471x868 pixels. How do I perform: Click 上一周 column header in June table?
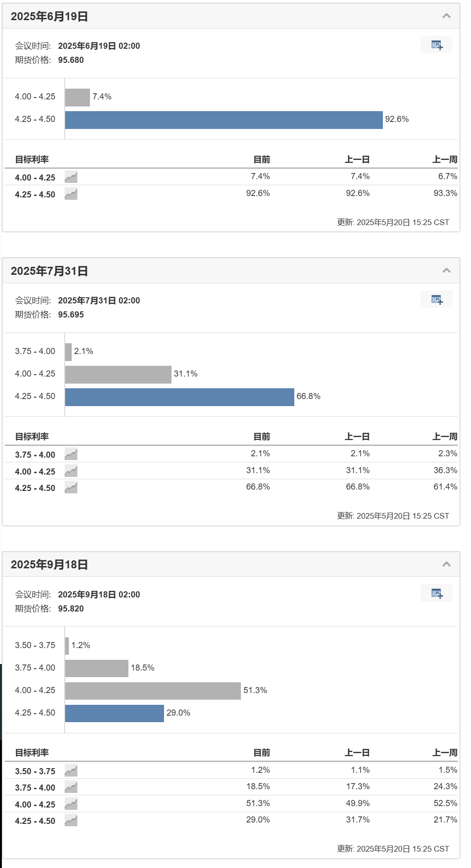pos(444,159)
